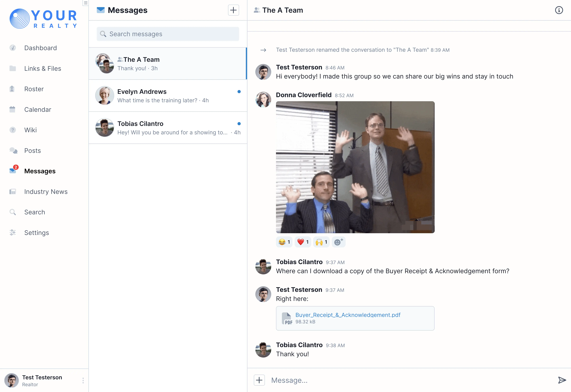Open the Evelyn Andrews conversation

168,96
